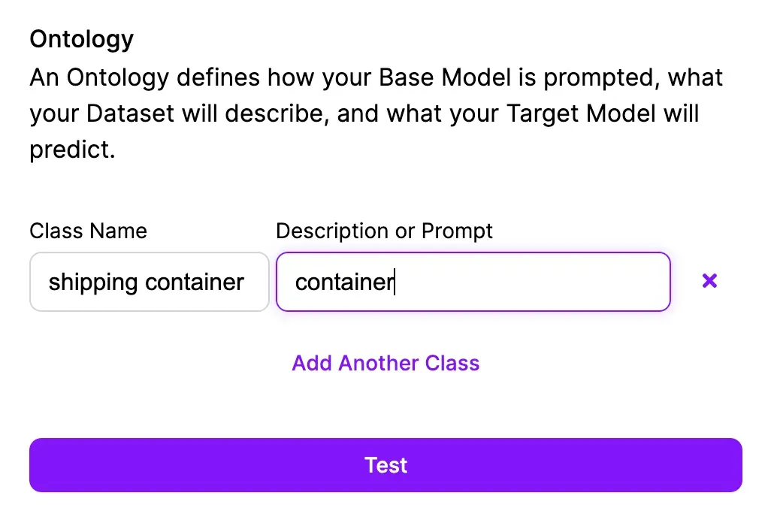Click the Description or Prompt text box
The height and width of the screenshot is (532, 771).
473,282
